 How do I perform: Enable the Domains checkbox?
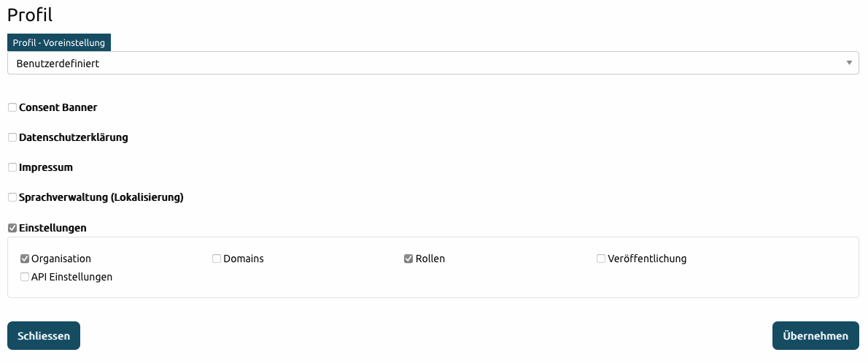(x=217, y=259)
